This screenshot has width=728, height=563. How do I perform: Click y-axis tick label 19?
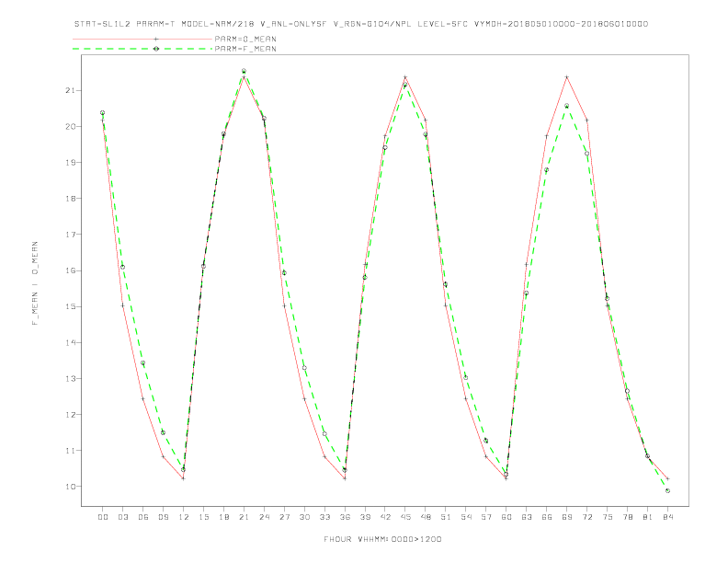[x=71, y=162]
